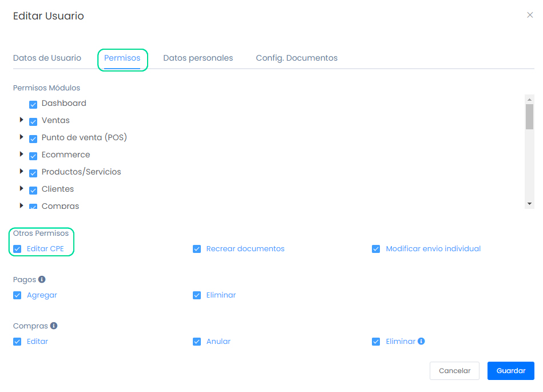Toggle Modificar envio individual checkbox
Image resolution: width=543 pixels, height=392 pixels.
point(376,249)
